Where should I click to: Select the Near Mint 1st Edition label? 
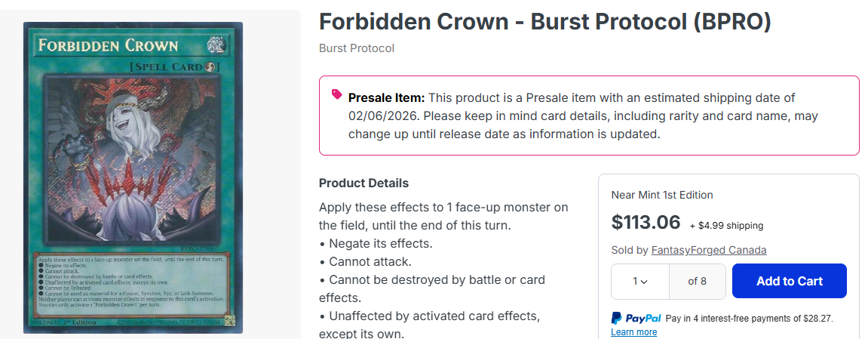click(x=661, y=195)
